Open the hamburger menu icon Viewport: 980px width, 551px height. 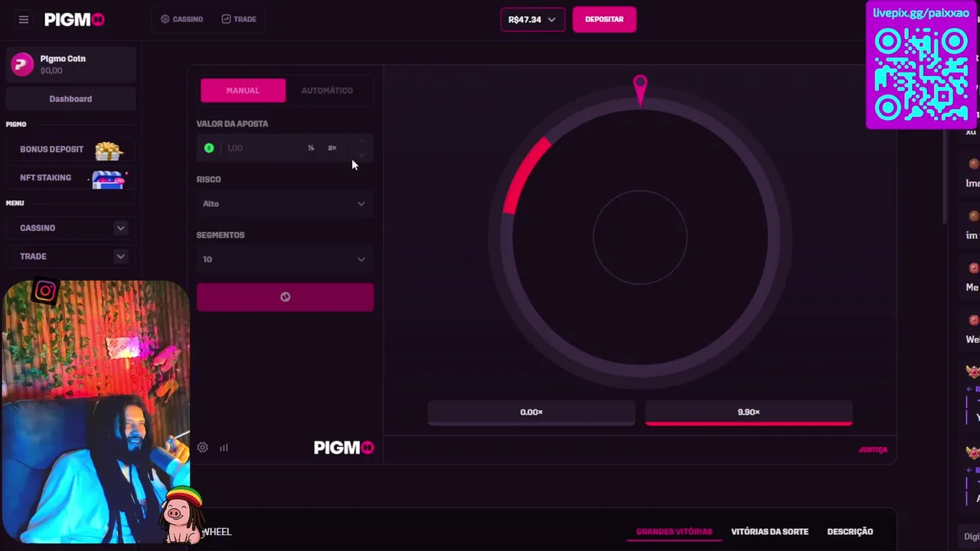[24, 20]
